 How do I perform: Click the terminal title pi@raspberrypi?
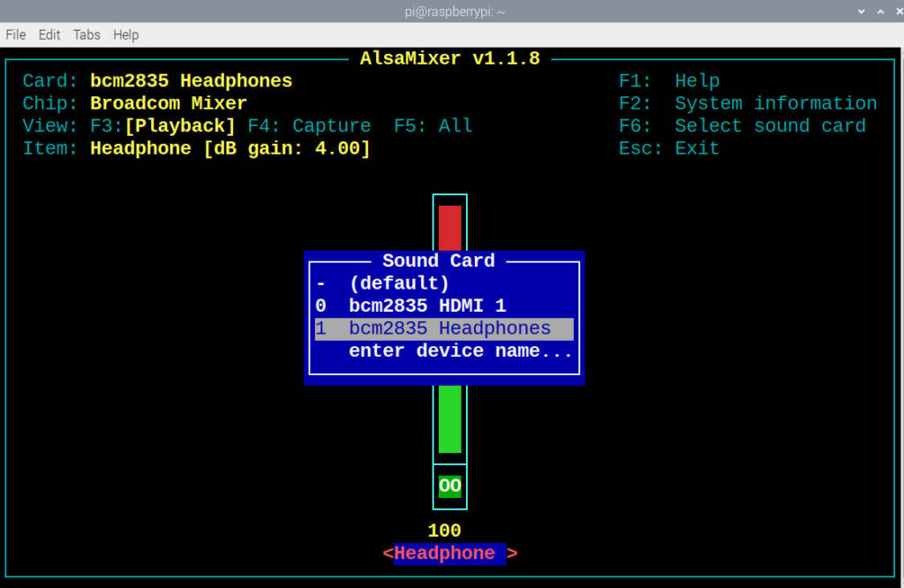coord(455,11)
